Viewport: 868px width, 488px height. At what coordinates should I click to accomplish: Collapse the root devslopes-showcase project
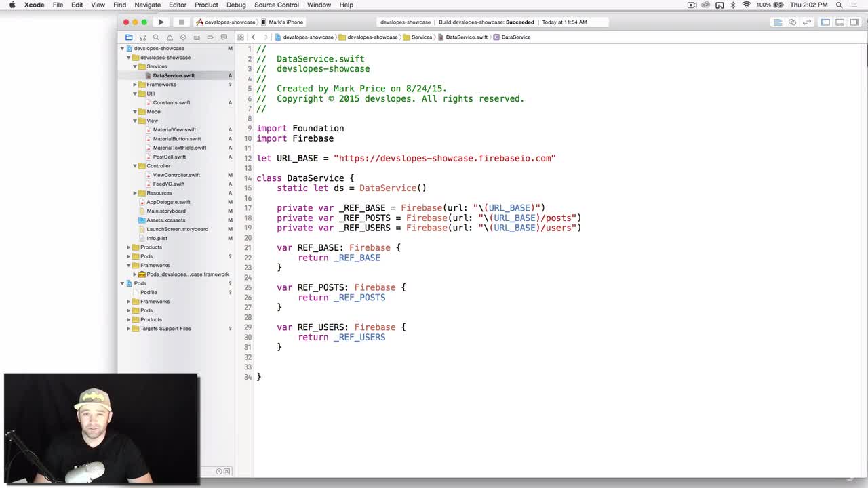pos(123,48)
